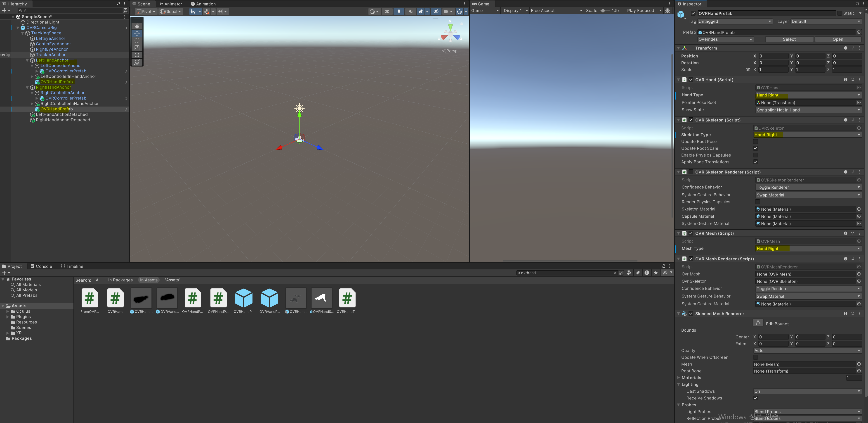Collapse the LeftHandAnchor tree node
The image size is (868, 423).
[27, 60]
